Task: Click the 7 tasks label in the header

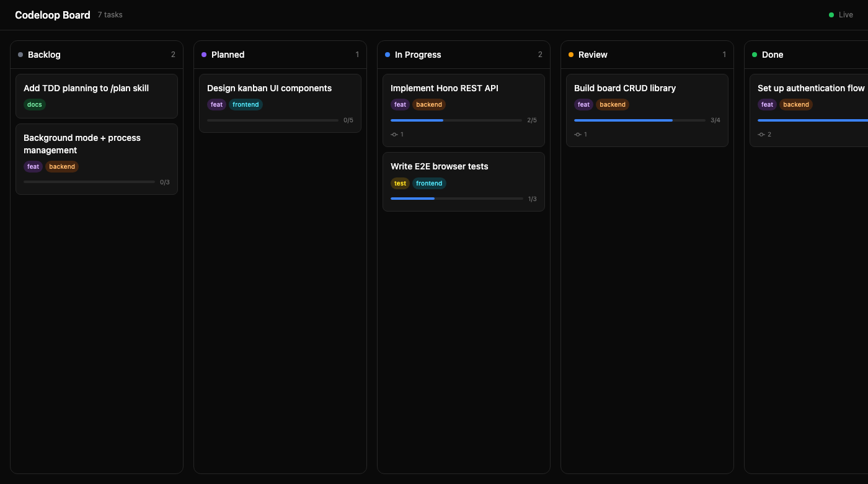Action: 110,14
